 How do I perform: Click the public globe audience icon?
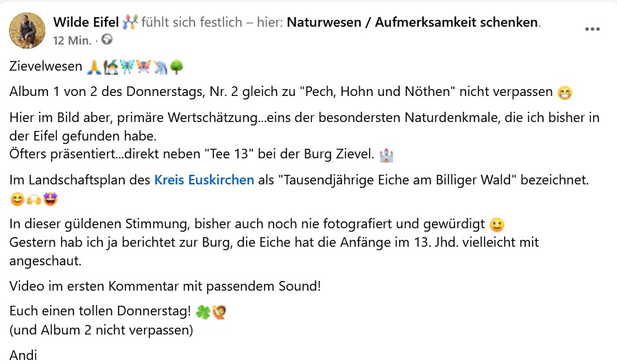tap(107, 40)
